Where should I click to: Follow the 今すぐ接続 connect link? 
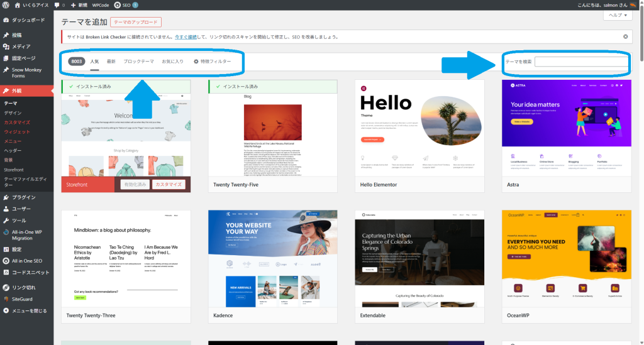pos(186,37)
